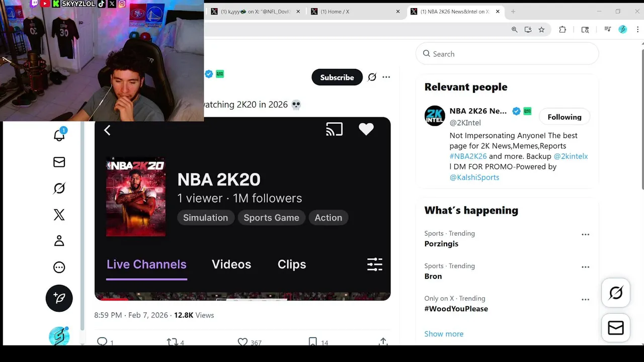644x362 pixels.
Task: Click the Following button
Action: point(565,117)
